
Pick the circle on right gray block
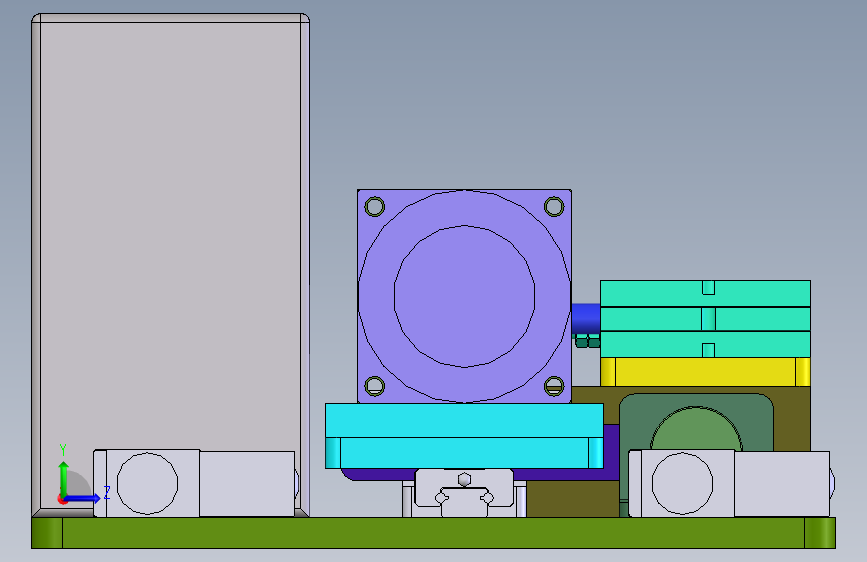[682, 483]
